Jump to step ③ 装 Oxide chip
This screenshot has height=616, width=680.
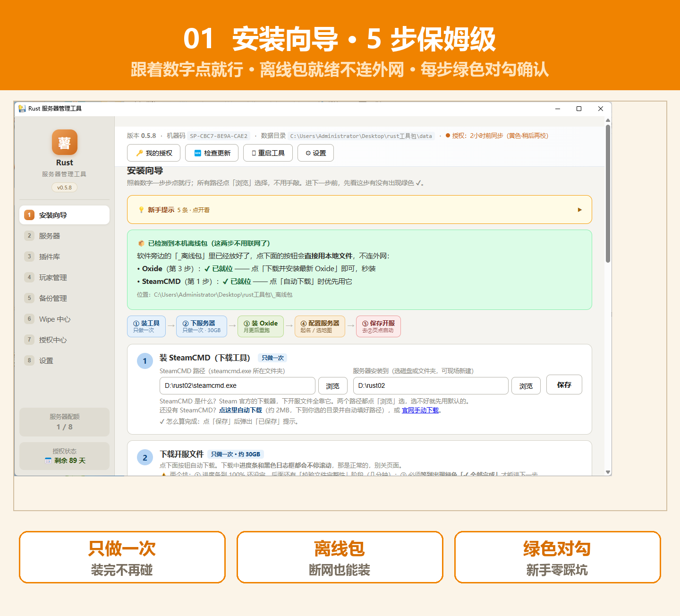point(261,326)
